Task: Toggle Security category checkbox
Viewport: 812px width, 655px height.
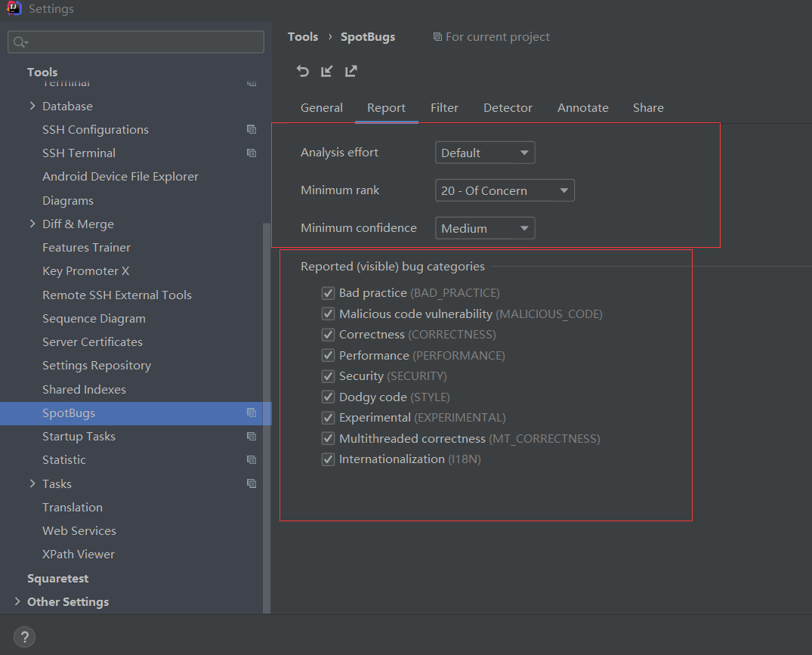Action: click(x=328, y=376)
